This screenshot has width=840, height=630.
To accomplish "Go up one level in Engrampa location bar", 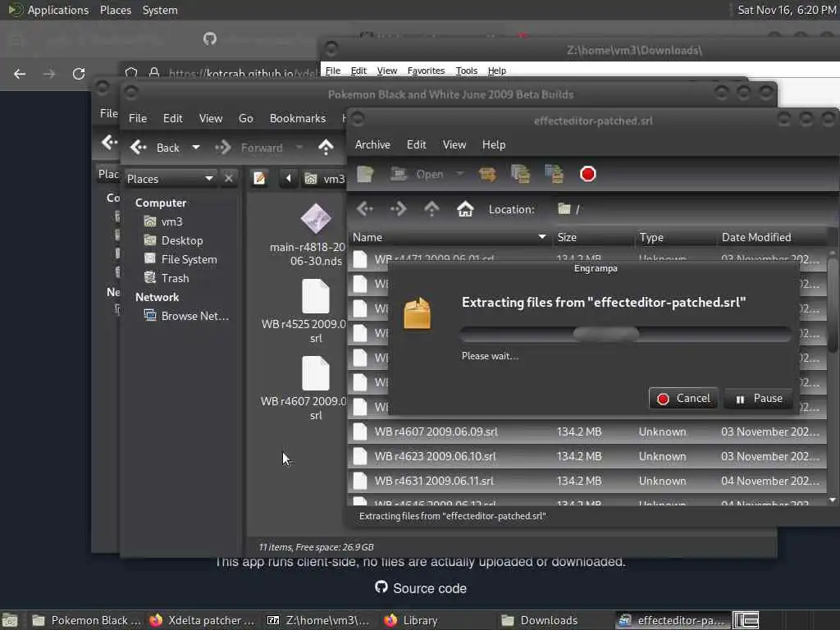I will (431, 209).
